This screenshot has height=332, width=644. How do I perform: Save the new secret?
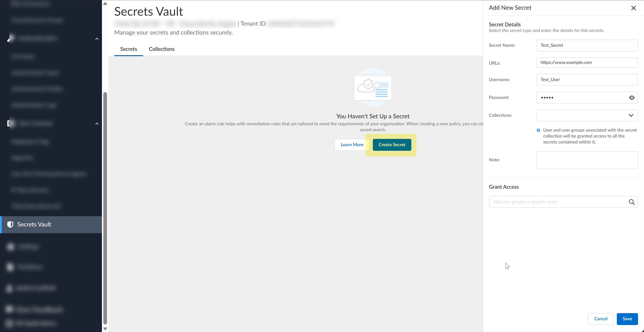tap(627, 319)
